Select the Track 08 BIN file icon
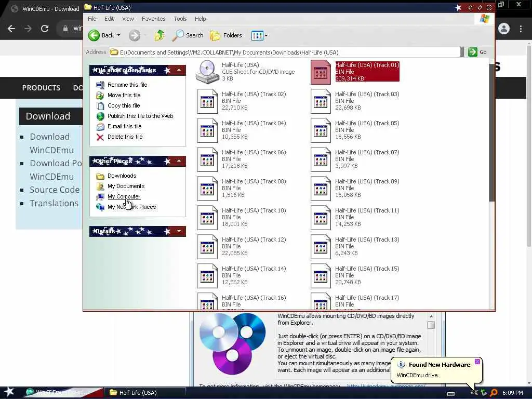Screen dimensions: 532x399 (207, 189)
